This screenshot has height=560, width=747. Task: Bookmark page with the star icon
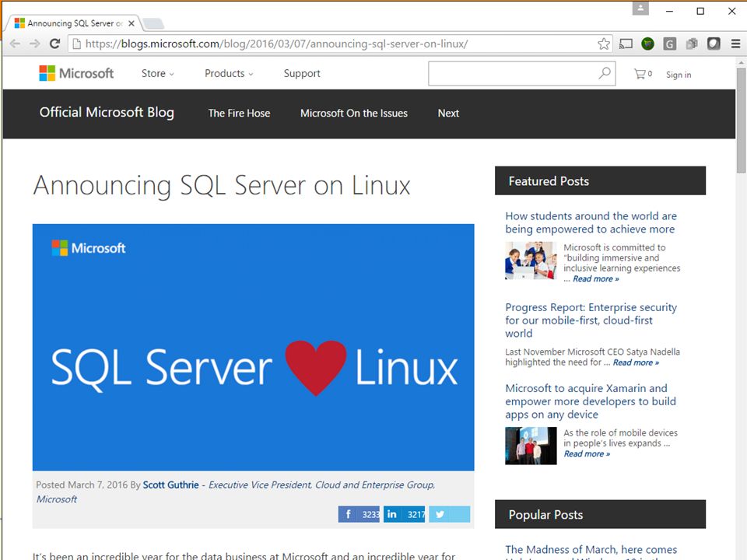point(604,44)
